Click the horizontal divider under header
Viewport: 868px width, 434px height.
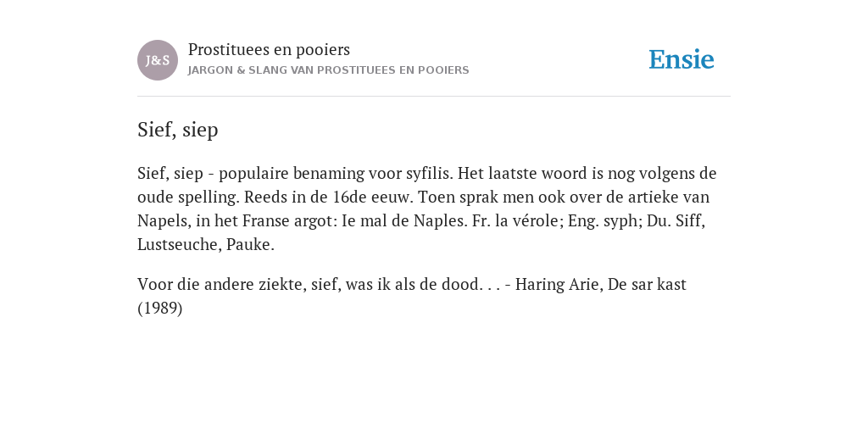click(434, 97)
